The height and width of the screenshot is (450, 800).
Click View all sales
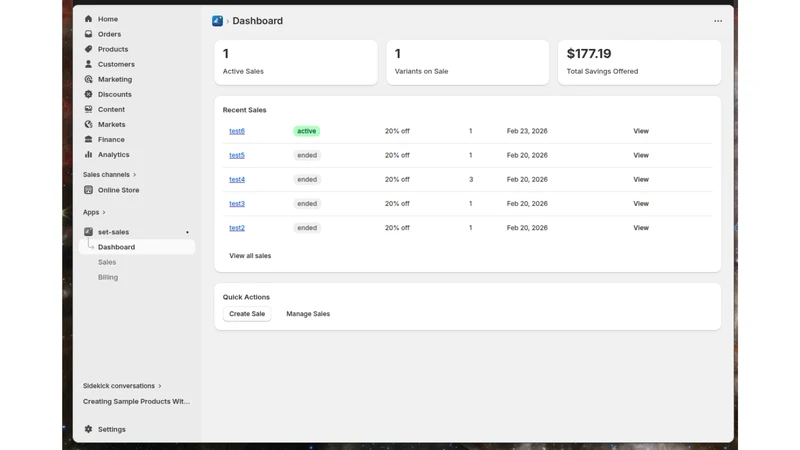coord(250,256)
